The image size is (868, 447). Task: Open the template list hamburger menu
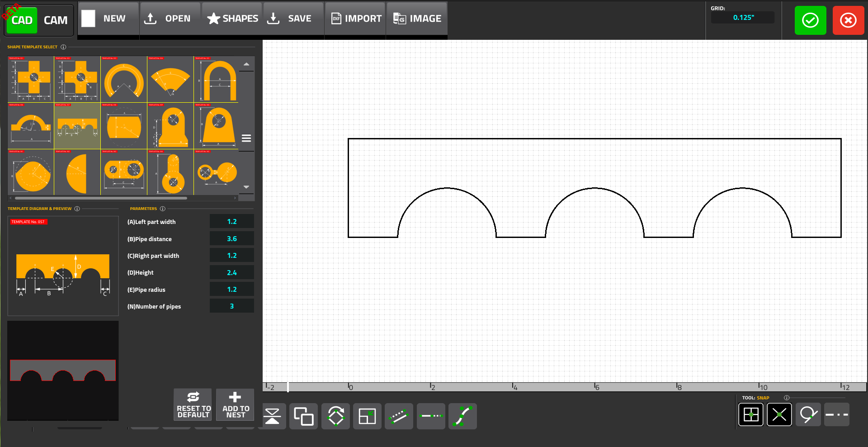[246, 138]
